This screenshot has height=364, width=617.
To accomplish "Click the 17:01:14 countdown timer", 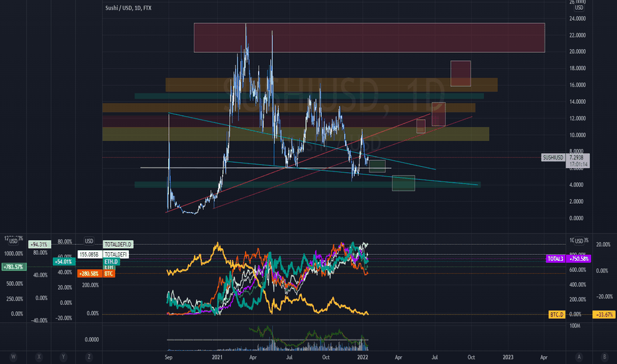I will [x=578, y=165].
